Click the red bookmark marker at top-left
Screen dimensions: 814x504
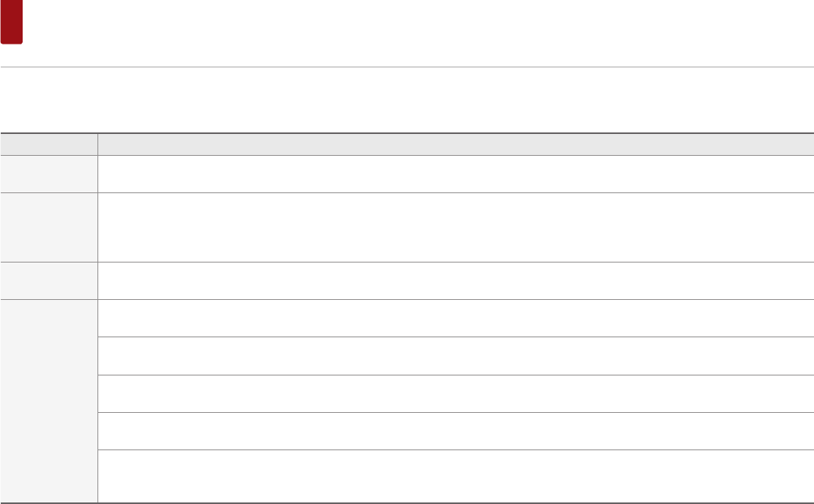(x=12, y=22)
